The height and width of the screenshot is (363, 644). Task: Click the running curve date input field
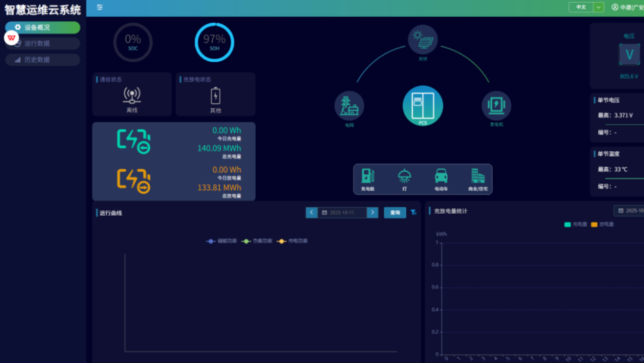(342, 212)
